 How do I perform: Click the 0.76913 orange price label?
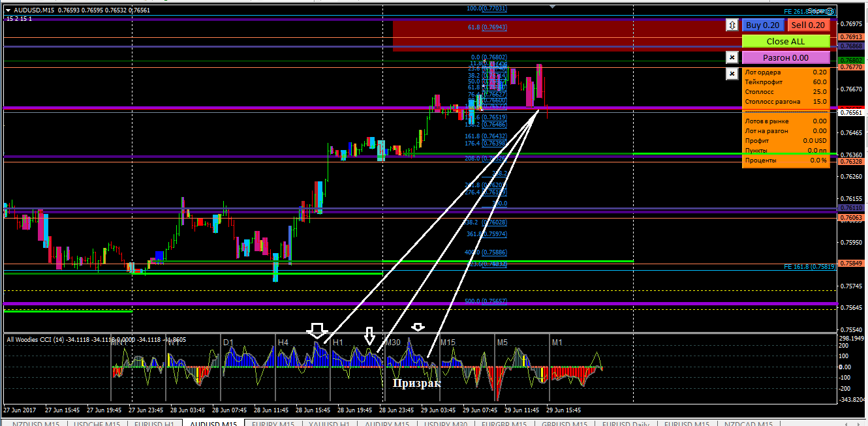[850, 37]
